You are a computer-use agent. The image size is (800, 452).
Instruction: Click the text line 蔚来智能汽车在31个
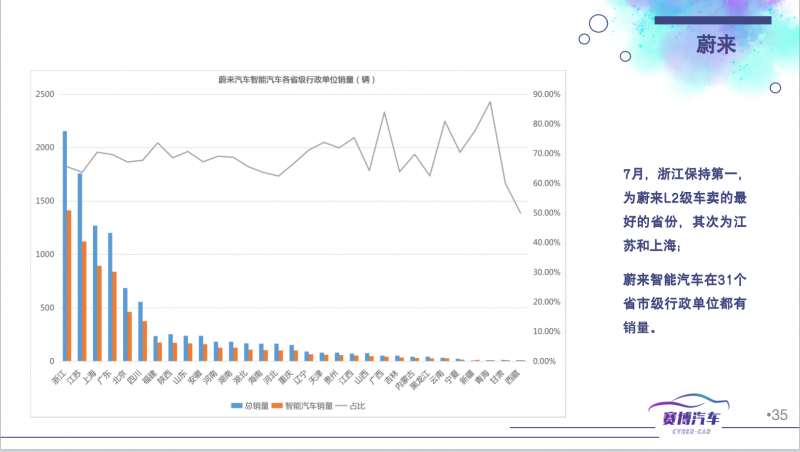685,280
